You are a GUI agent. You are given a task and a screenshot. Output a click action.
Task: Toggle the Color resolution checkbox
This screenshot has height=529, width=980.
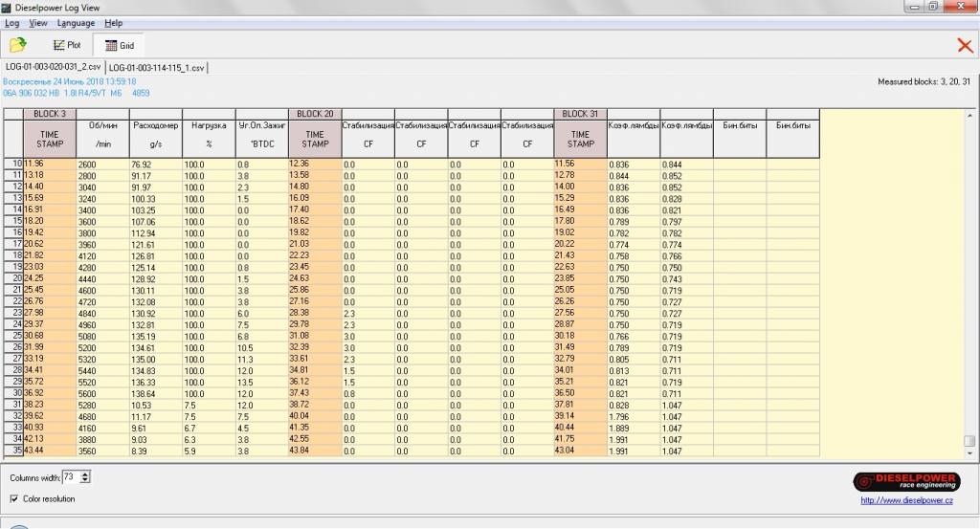point(14,498)
